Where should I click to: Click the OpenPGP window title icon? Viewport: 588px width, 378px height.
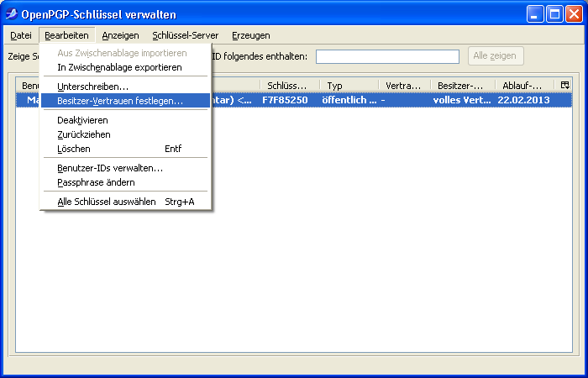pos(12,14)
